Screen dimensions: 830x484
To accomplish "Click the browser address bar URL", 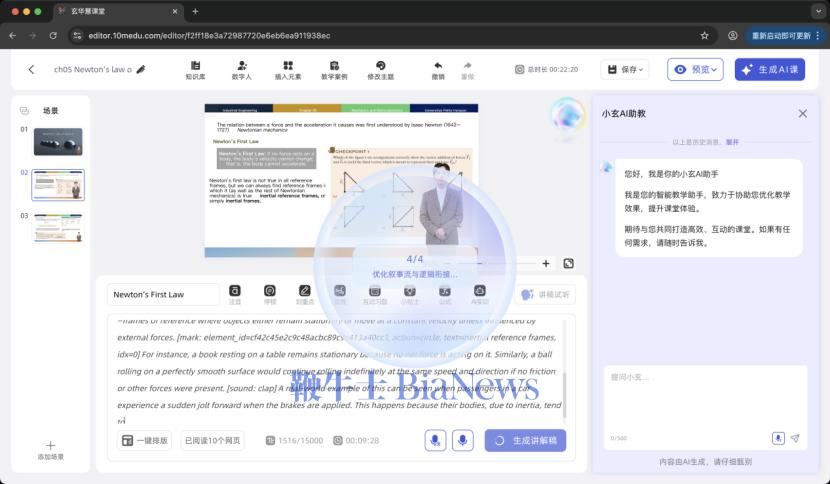I will [x=209, y=35].
